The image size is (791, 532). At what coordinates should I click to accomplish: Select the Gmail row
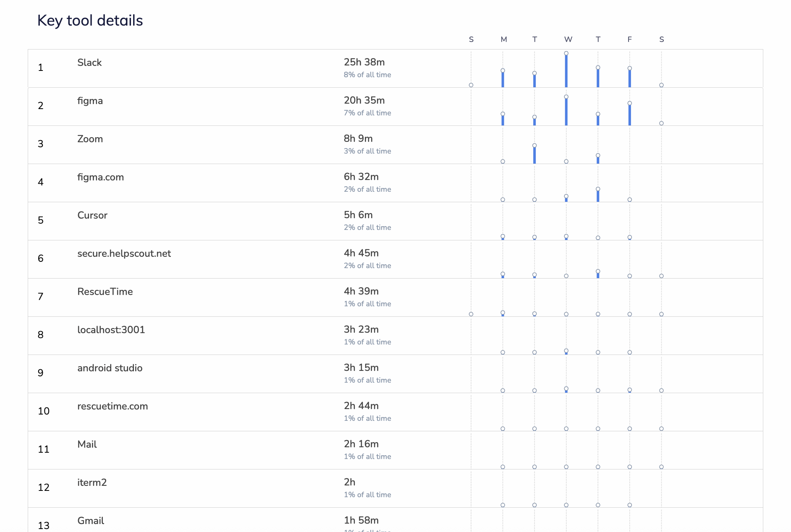tap(395, 520)
